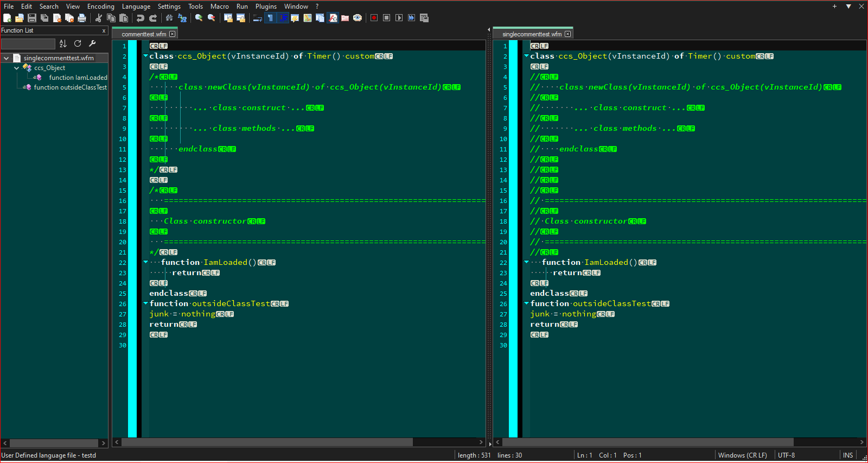Click the Start Recording macro icon
Screen dimensions: 868x463
pyautogui.click(x=374, y=18)
